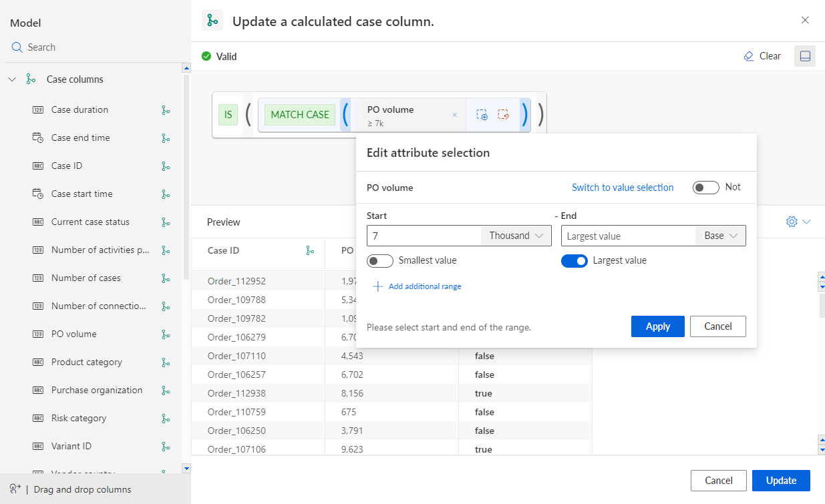Click the Order_112938 cell
This screenshot has height=504, width=825.
tap(236, 393)
